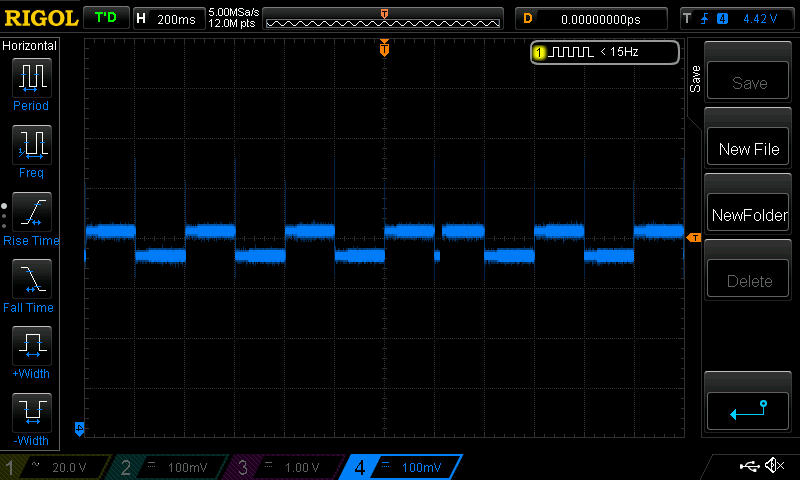Open the horizontal timebase 200ms setting
The width and height of the screenshot is (800, 480).
click(x=168, y=18)
